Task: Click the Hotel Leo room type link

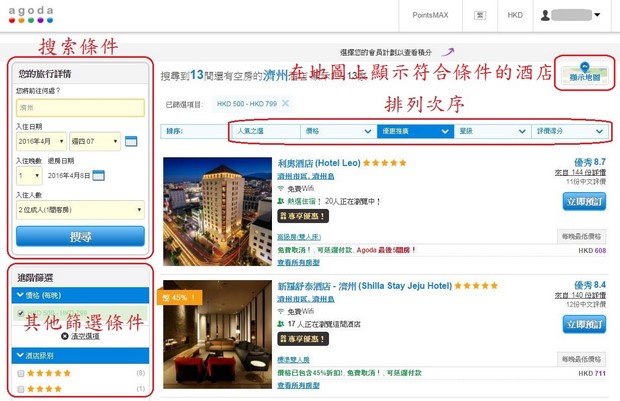Action: [299, 237]
